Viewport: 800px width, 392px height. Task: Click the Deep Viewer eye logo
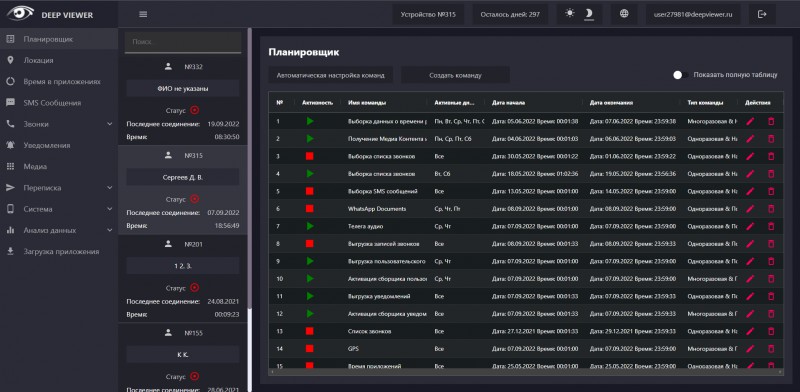pos(20,13)
